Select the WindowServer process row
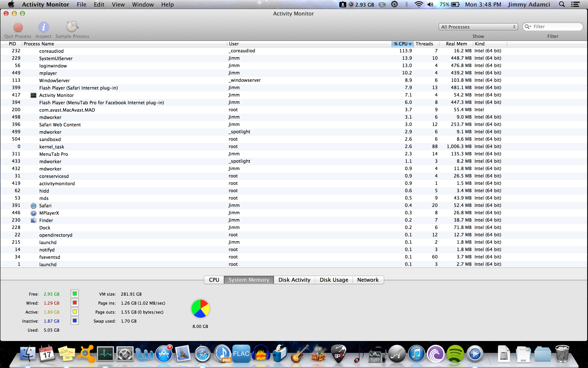 [x=294, y=80]
